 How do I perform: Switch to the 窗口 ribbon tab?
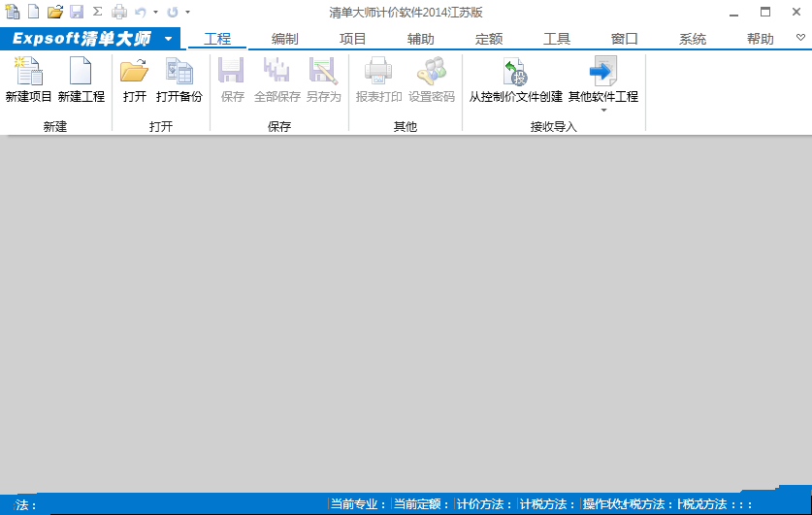click(x=625, y=39)
